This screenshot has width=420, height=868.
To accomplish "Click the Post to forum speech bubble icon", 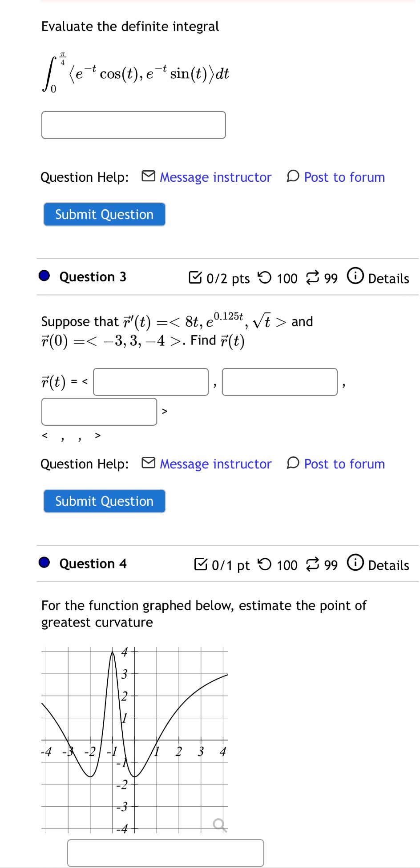I will tap(292, 177).
